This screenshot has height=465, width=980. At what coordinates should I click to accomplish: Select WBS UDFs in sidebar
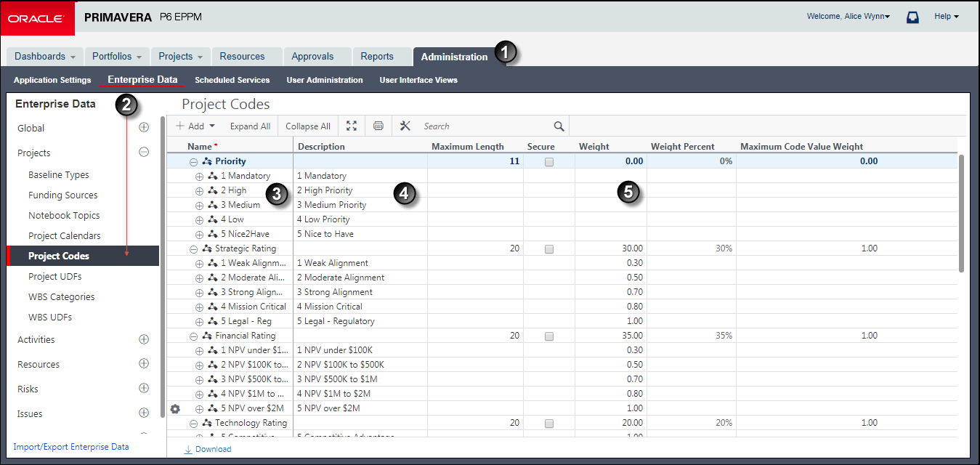(50, 317)
